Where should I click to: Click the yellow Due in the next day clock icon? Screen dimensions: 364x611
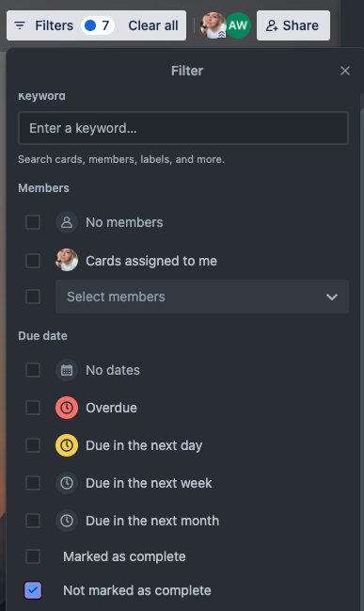[x=67, y=445]
